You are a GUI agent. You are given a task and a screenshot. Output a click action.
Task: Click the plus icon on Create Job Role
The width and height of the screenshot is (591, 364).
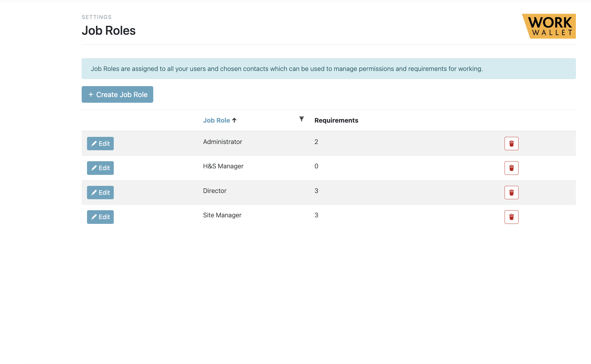pyautogui.click(x=91, y=94)
